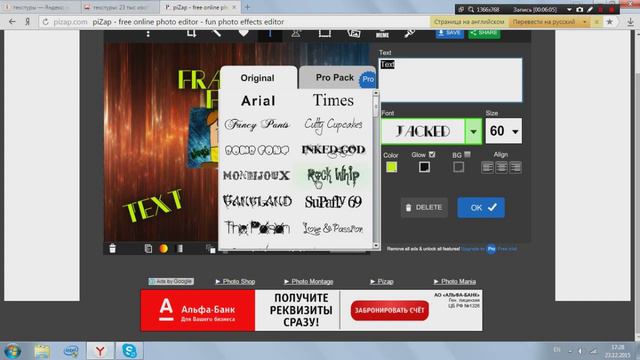Align text to the left
Viewport: 640px width, 360px height.
(x=487, y=167)
